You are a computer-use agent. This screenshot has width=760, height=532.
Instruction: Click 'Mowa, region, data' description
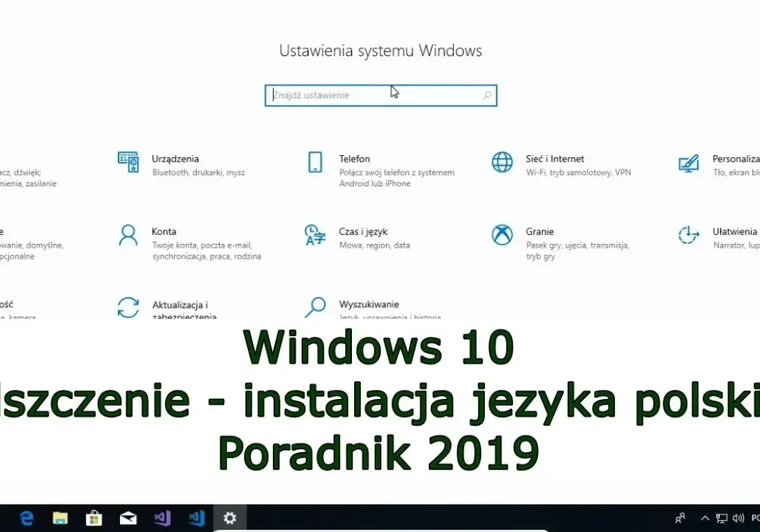click(374, 245)
